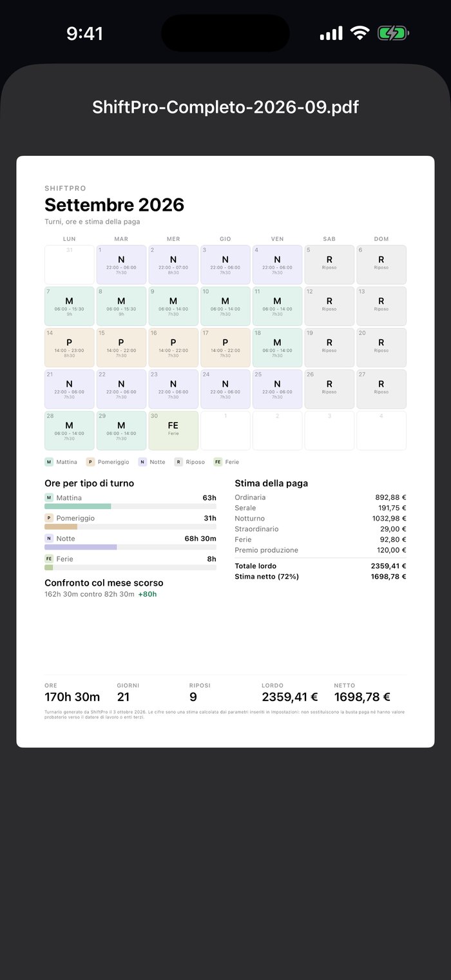Tap the Straordinario 29,00 € pay row
451x980 pixels.
coord(320,529)
